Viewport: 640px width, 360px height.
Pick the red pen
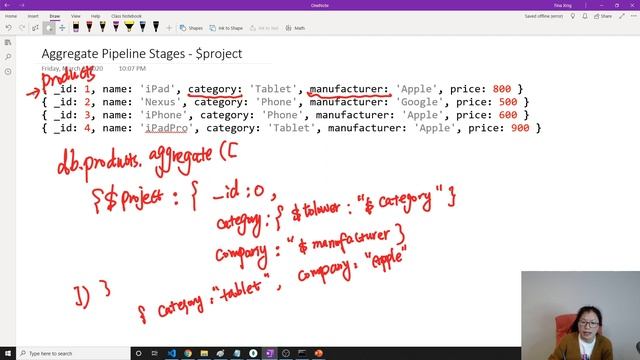click(x=89, y=27)
